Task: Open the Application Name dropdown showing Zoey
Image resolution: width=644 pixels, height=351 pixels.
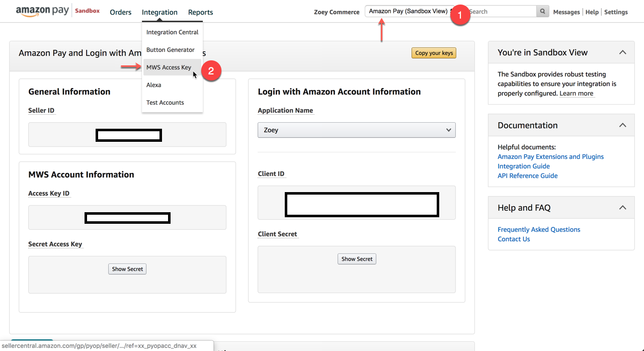Action: [357, 130]
